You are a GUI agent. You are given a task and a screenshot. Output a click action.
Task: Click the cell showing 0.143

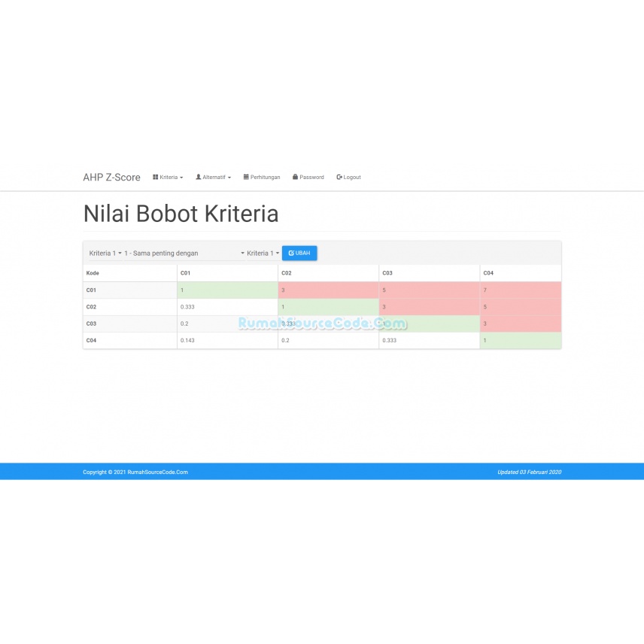click(227, 340)
